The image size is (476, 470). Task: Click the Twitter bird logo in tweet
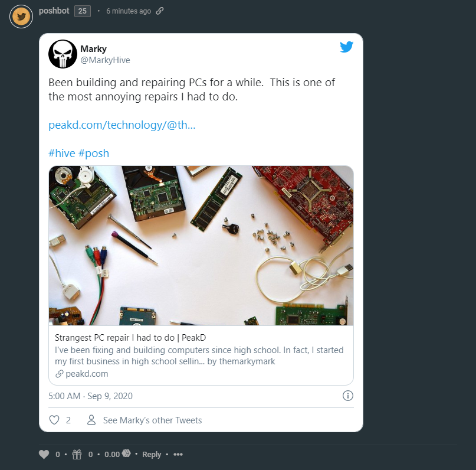click(x=347, y=48)
